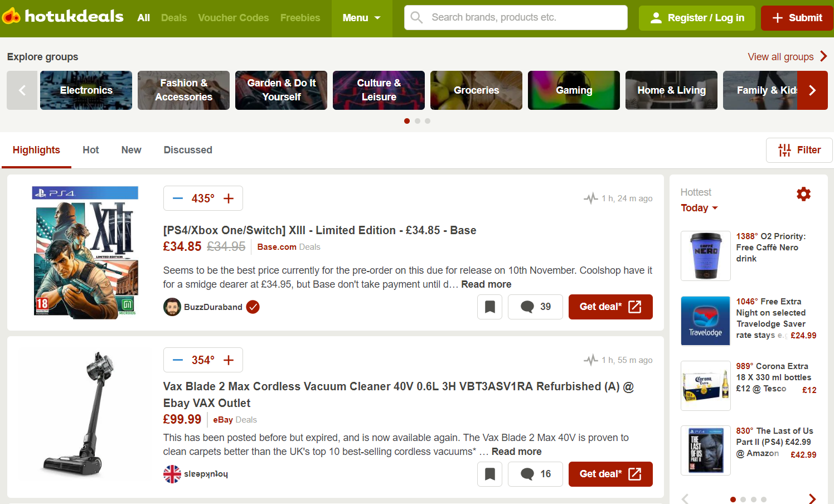Switch to the Discussed tab
The height and width of the screenshot is (504, 834).
[188, 150]
